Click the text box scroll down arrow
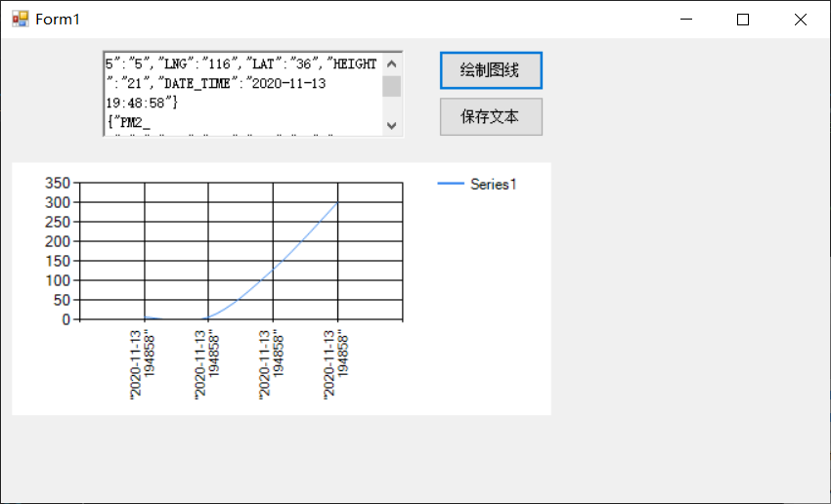 point(392,125)
